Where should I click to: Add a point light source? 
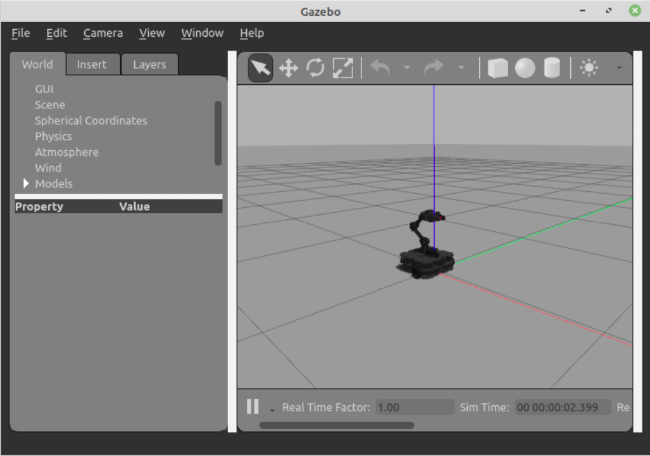coord(589,68)
